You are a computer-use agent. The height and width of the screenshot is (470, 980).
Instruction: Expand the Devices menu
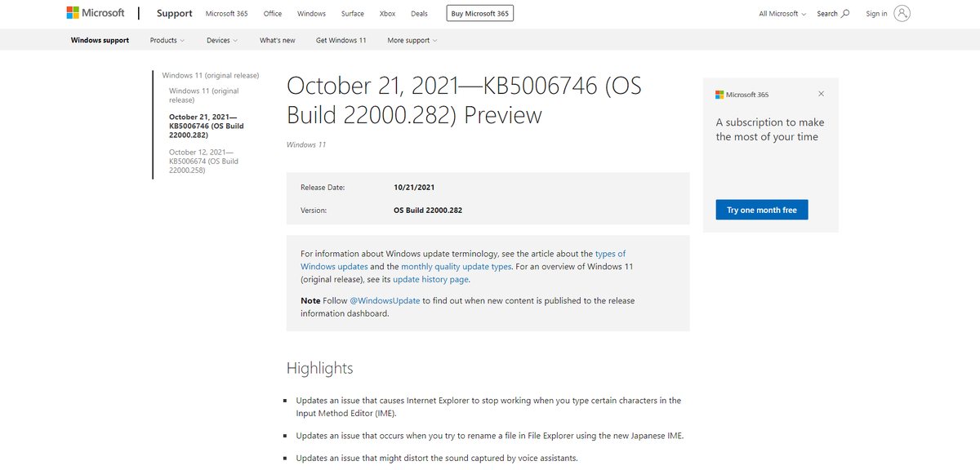(x=222, y=40)
